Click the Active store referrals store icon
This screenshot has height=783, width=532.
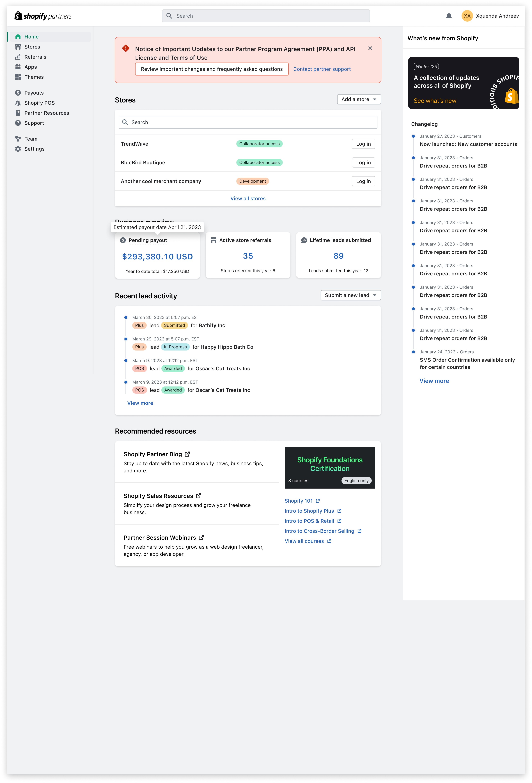pyautogui.click(x=213, y=240)
